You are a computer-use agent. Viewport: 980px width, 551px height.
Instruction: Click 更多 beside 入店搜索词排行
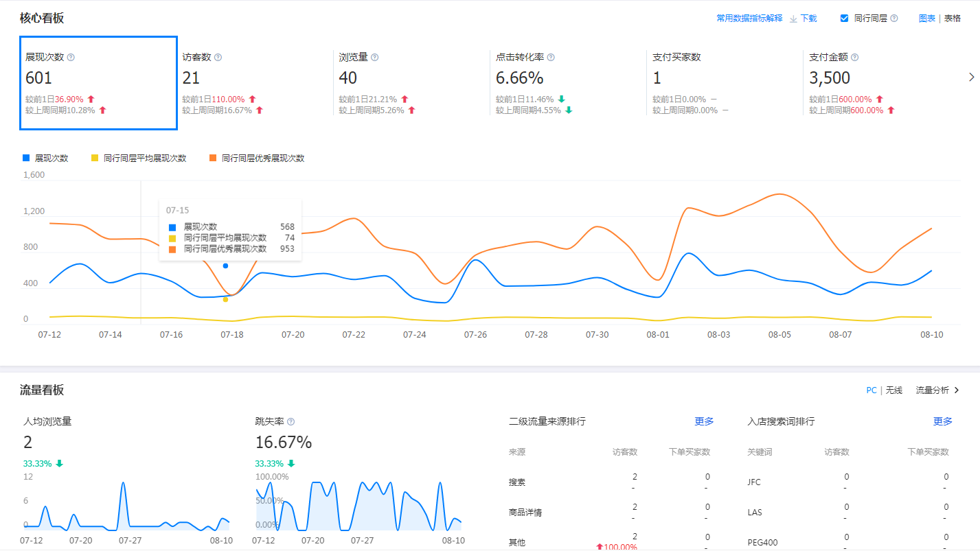pos(942,421)
